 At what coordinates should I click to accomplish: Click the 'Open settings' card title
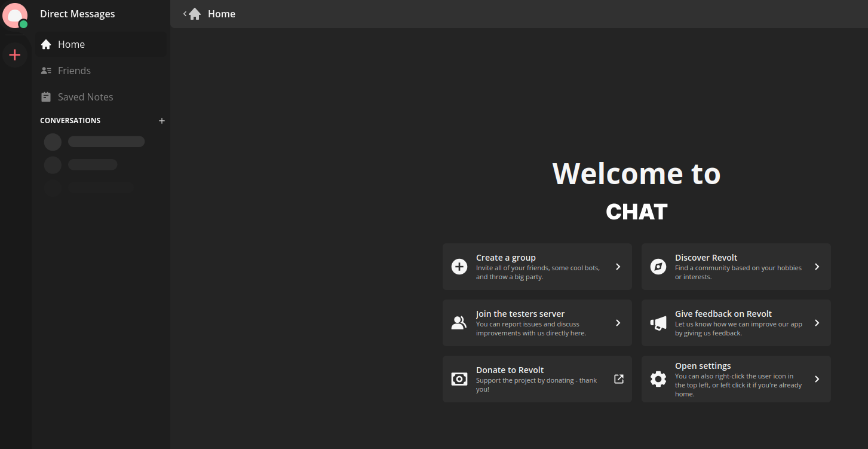pos(703,366)
